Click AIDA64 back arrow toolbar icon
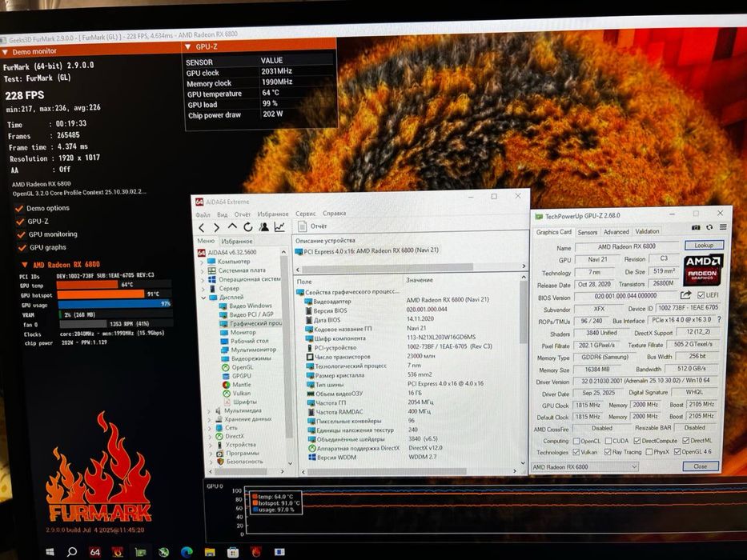 tap(202, 228)
